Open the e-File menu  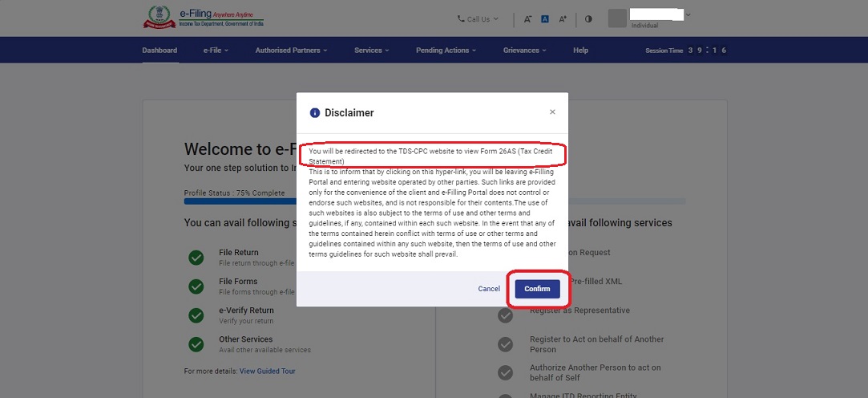[216, 51]
